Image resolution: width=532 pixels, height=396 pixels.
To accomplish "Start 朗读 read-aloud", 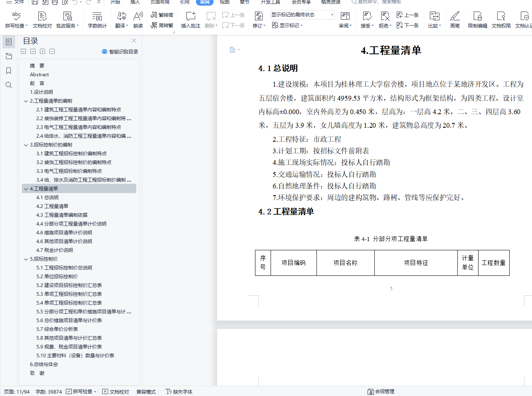I will coord(138,20).
